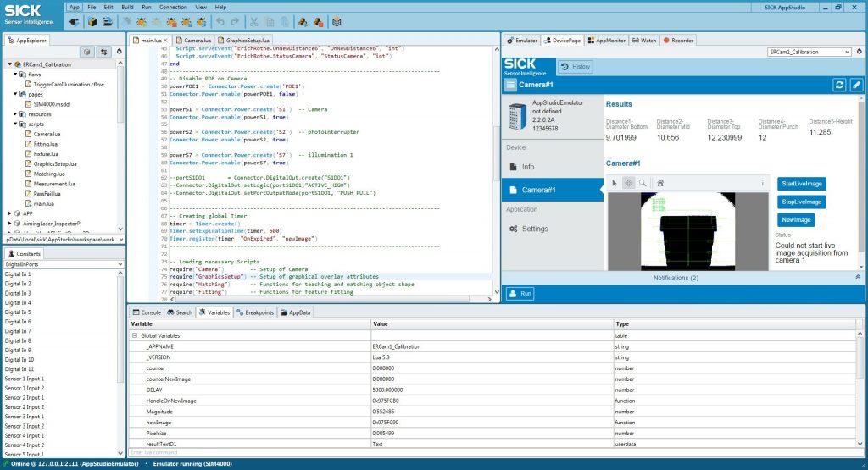The width and height of the screenshot is (868, 470).
Task: Click the undo arrow in toolbar
Action: click(220, 21)
